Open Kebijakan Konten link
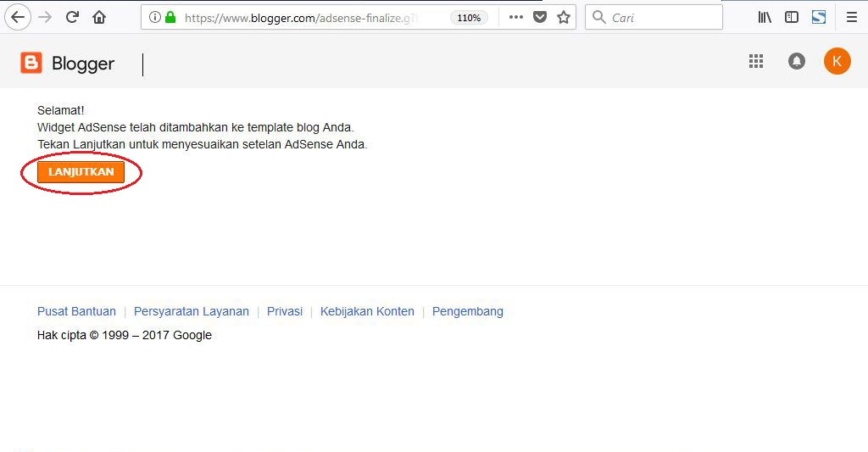Viewport: 868px width, 452px height. click(x=367, y=311)
